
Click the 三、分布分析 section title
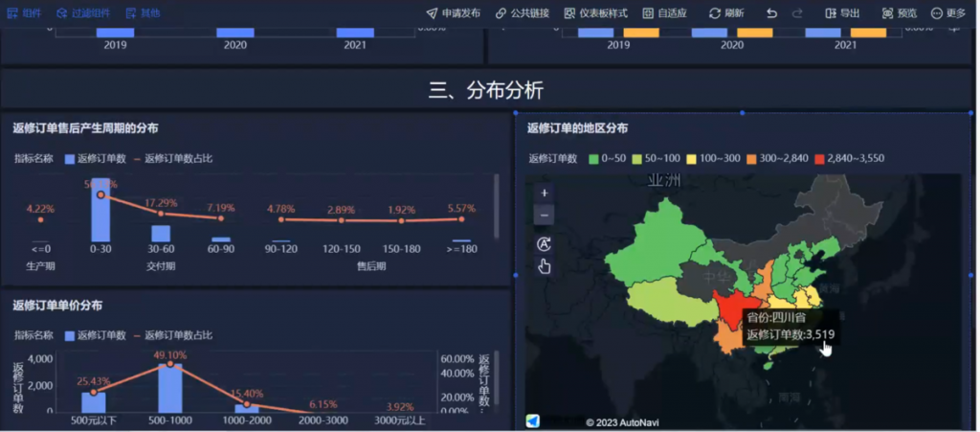tap(485, 91)
